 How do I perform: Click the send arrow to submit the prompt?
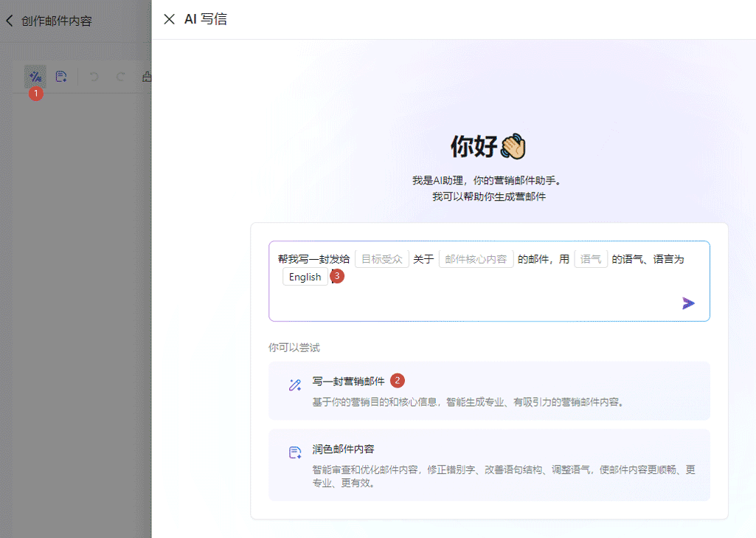[687, 303]
